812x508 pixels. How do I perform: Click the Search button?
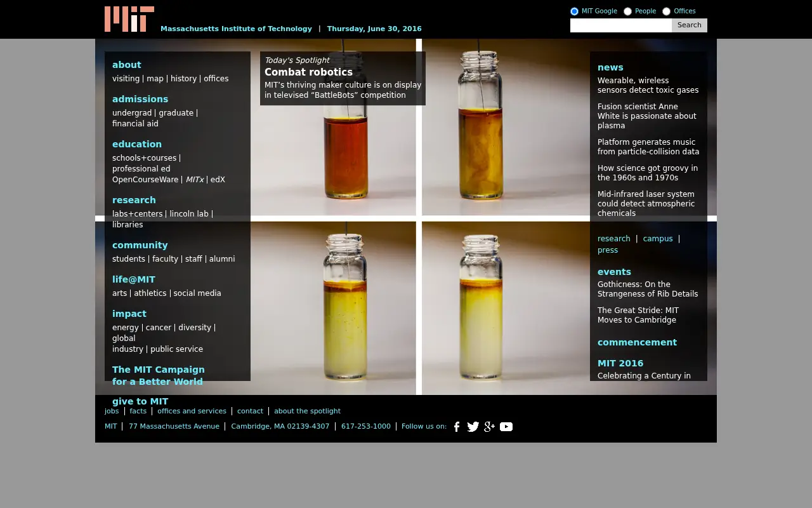(x=690, y=25)
